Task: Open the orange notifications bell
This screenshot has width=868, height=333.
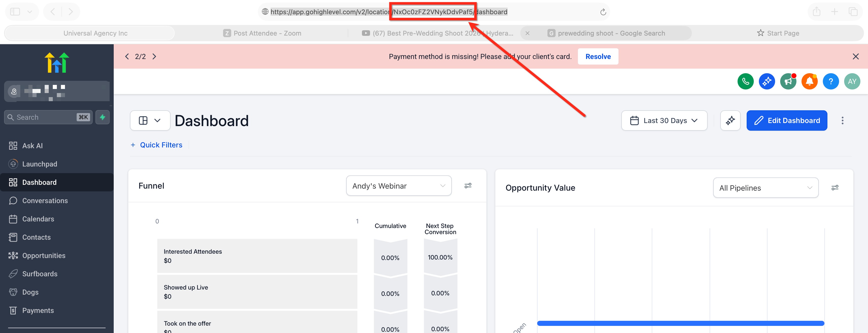Action: [x=809, y=81]
